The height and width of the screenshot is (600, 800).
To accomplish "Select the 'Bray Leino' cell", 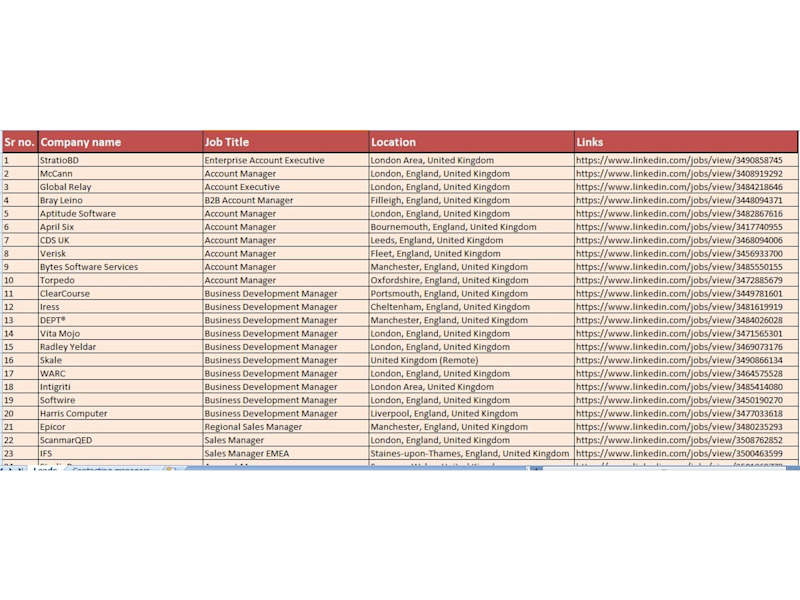I will tap(120, 200).
